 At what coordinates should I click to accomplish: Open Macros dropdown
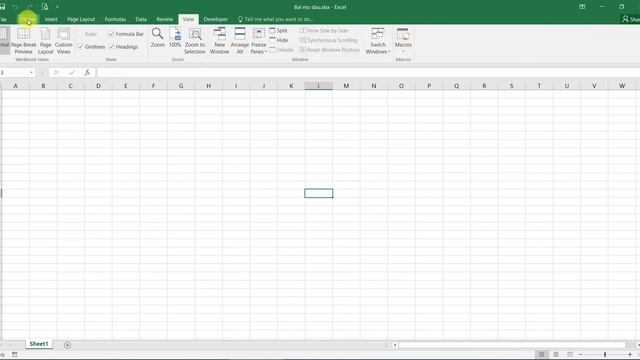[x=403, y=41]
